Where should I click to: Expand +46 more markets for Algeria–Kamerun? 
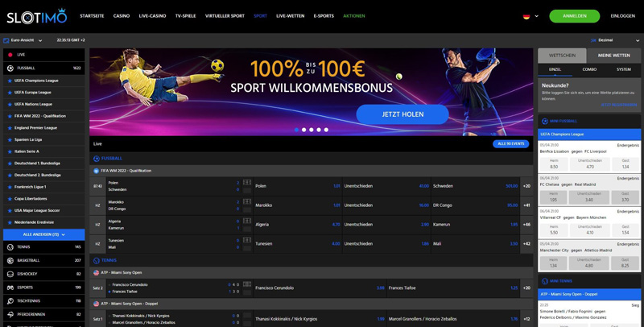(x=526, y=225)
